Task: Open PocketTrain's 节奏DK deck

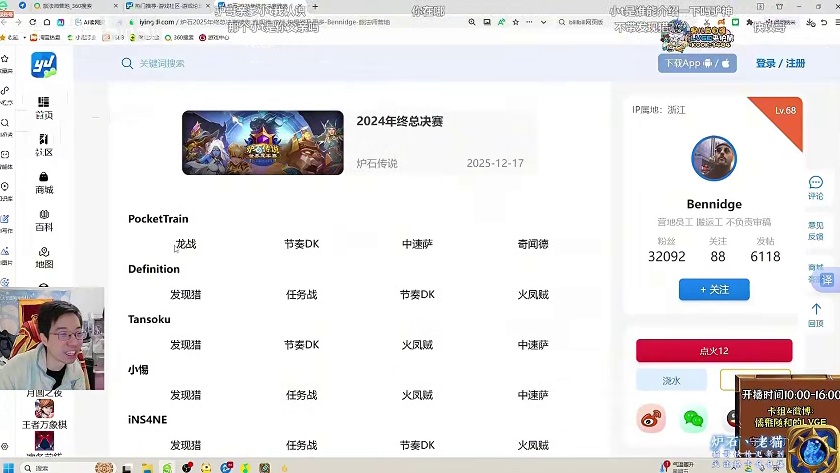Action: tap(302, 244)
